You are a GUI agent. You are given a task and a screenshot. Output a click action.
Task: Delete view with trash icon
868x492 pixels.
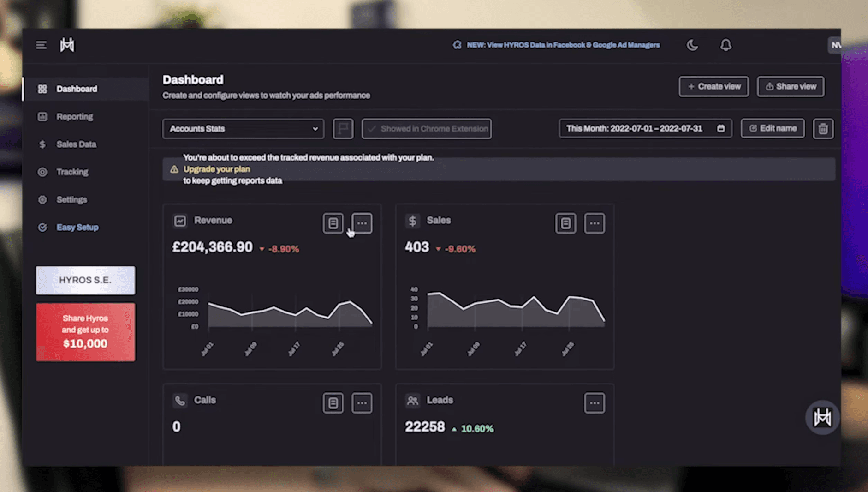click(x=823, y=128)
